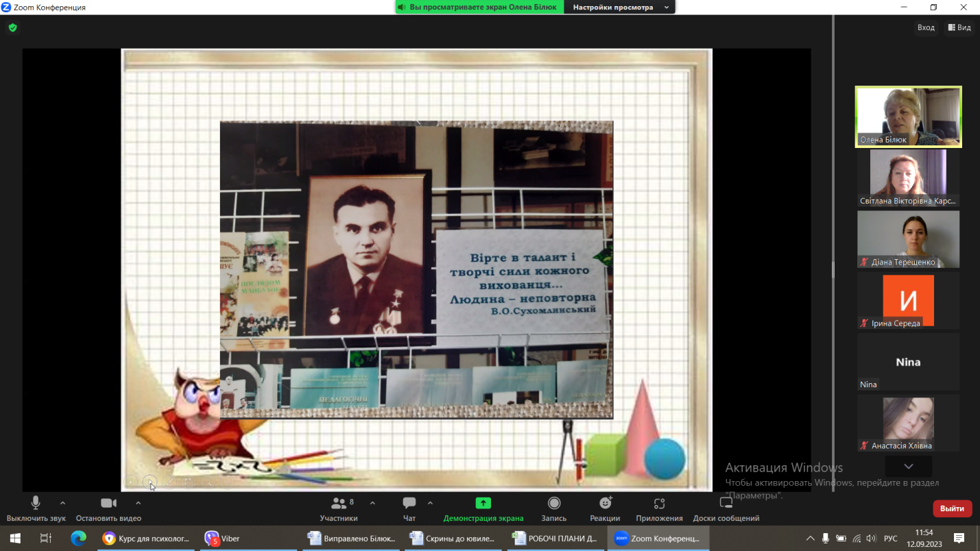Viewport: 980px width, 551px height.
Task: Start recording with Запись button
Action: (554, 508)
